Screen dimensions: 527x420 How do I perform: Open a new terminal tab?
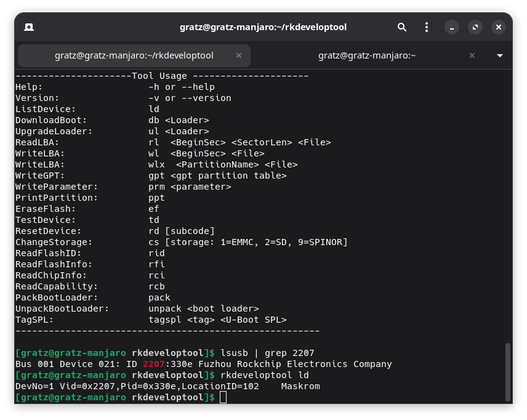pyautogui.click(x=29, y=27)
